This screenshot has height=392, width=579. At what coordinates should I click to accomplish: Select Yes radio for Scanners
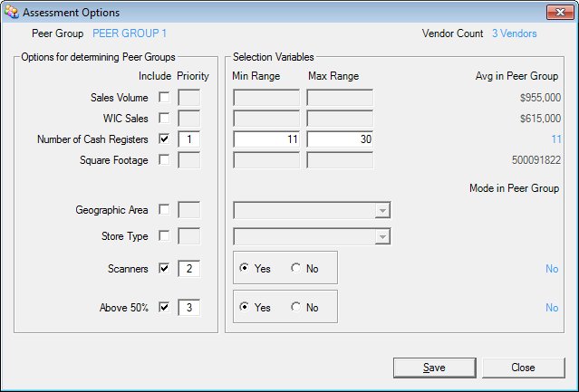244,268
